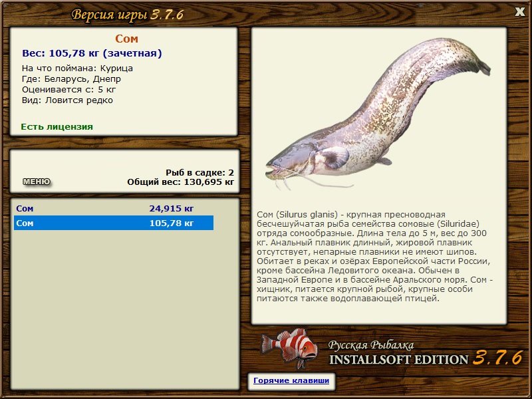Click the catfish picture

tap(378, 114)
